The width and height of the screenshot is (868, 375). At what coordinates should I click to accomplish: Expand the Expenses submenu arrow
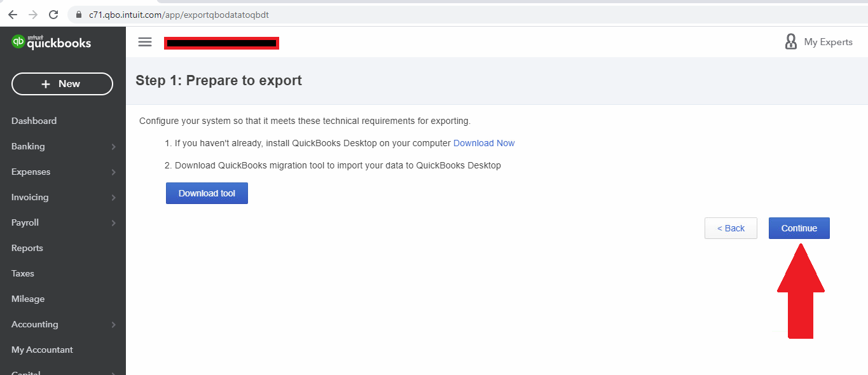(114, 172)
